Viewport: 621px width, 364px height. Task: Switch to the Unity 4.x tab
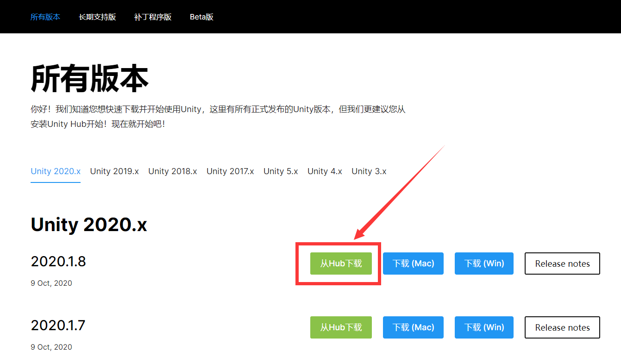[x=325, y=171]
